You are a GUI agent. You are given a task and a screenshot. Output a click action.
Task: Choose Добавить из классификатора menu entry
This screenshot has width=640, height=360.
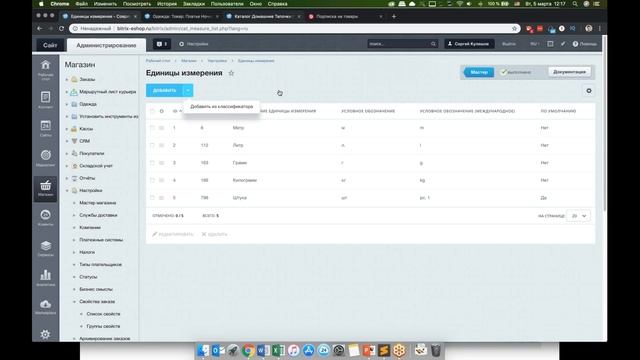(x=222, y=107)
